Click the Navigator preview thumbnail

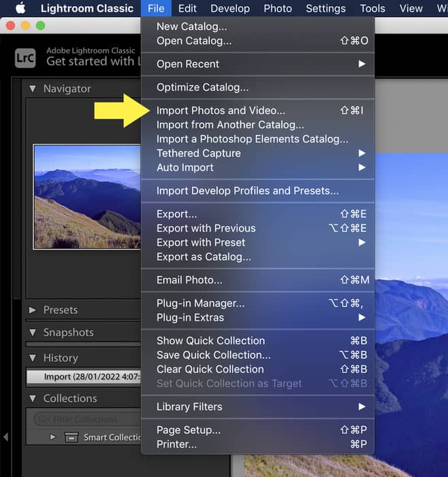[x=87, y=197]
